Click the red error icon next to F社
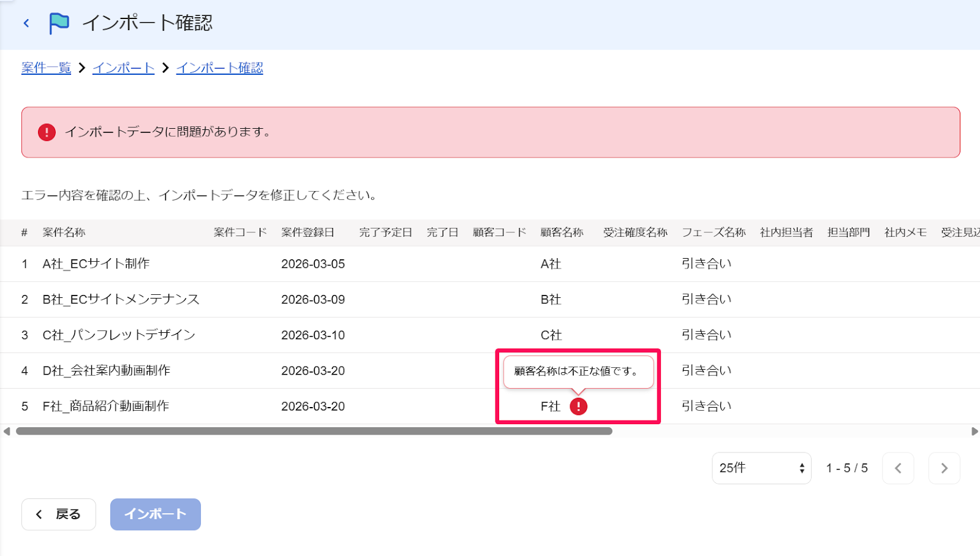The width and height of the screenshot is (980, 556). point(578,406)
